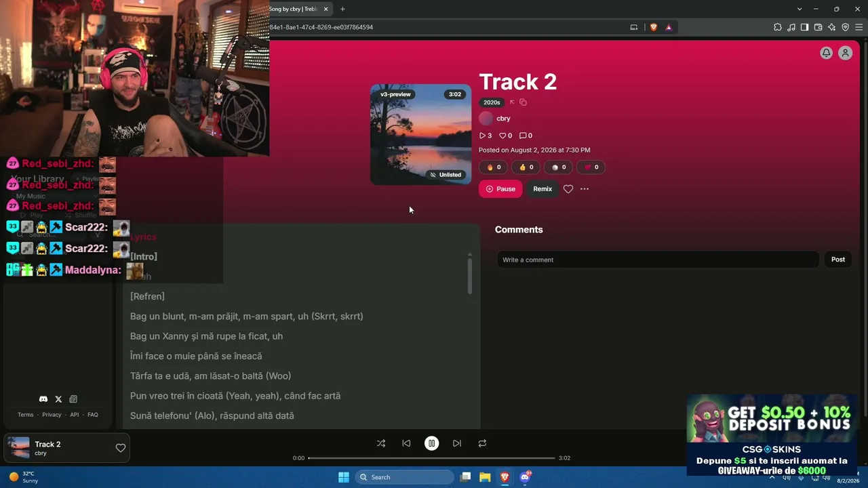Expand the browser tab search chevron

(800, 9)
